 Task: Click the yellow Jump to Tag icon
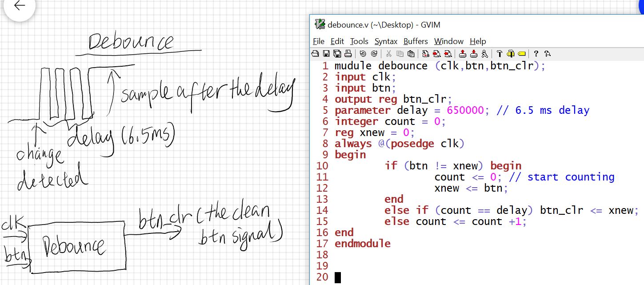point(521,54)
